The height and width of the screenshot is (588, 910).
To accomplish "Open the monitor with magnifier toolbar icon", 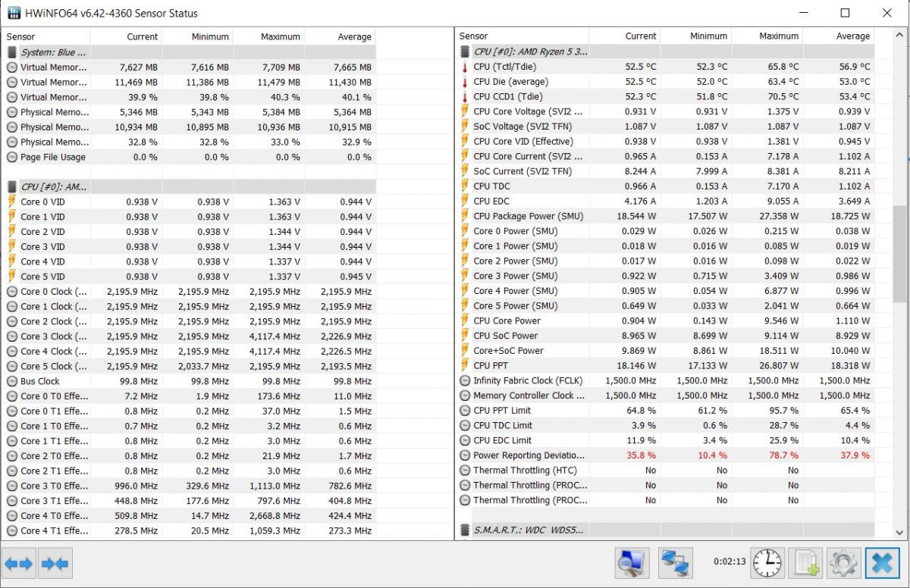I will pyautogui.click(x=632, y=563).
